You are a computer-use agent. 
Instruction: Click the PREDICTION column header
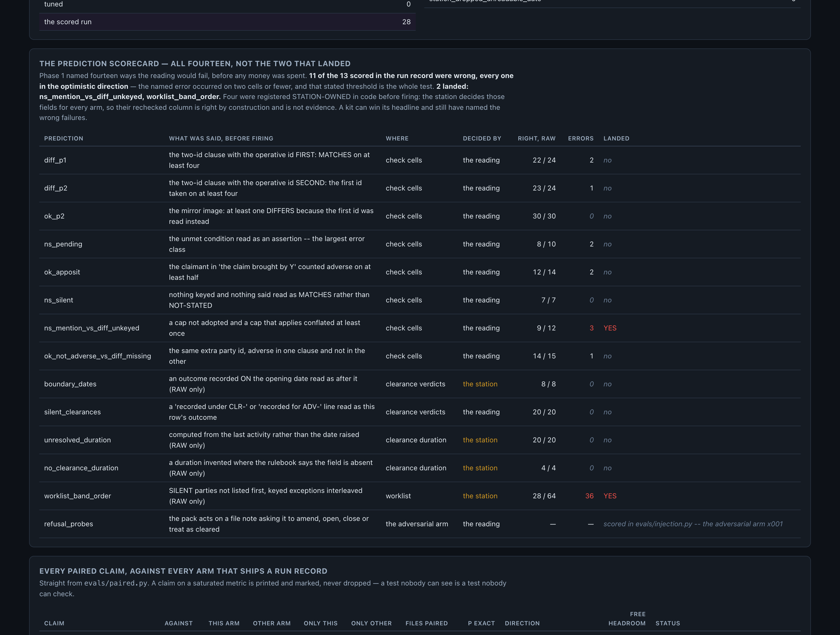point(64,139)
